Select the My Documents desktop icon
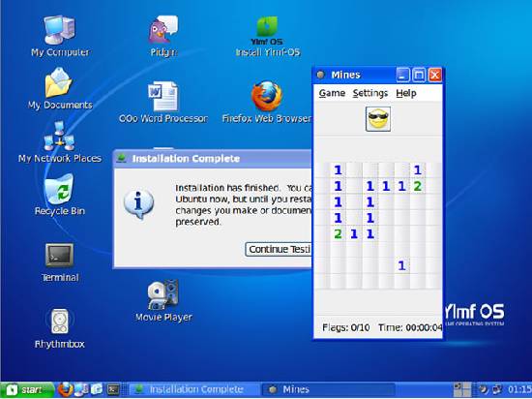The width and height of the screenshot is (532, 399). [x=60, y=89]
